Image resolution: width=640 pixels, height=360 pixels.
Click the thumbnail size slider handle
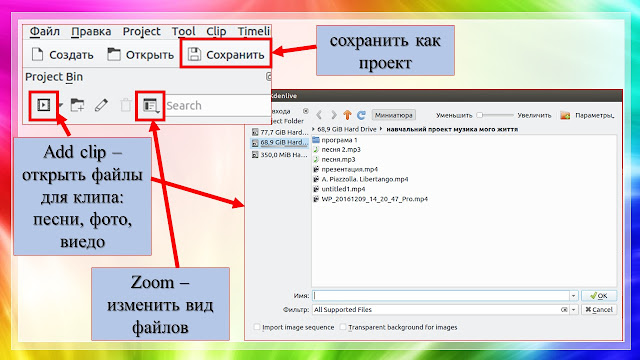[x=480, y=115]
